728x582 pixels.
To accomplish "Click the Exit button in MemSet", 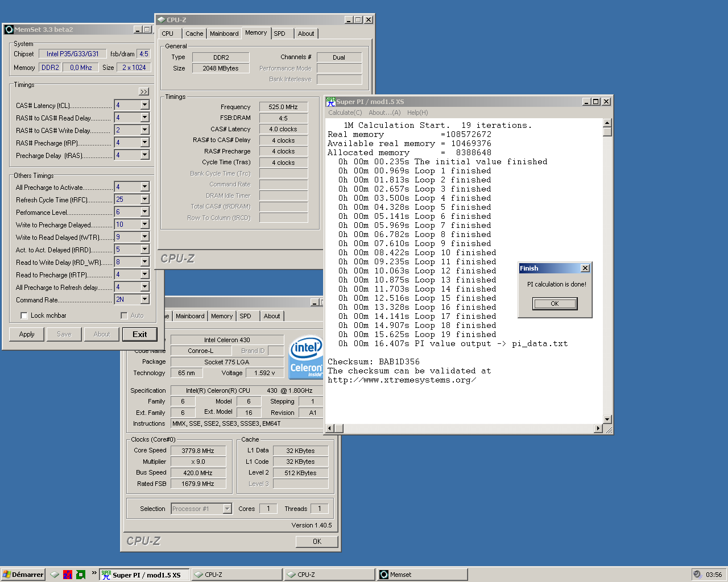I will 140,334.
